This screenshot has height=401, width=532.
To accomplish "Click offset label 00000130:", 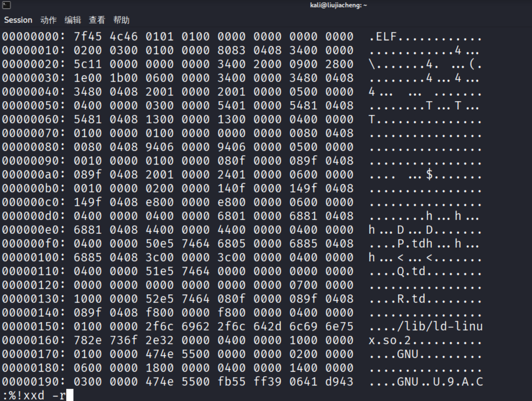I will click(x=34, y=299).
